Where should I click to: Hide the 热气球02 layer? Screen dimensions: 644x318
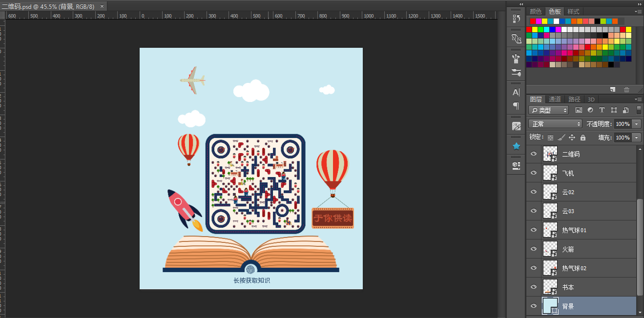coord(534,268)
